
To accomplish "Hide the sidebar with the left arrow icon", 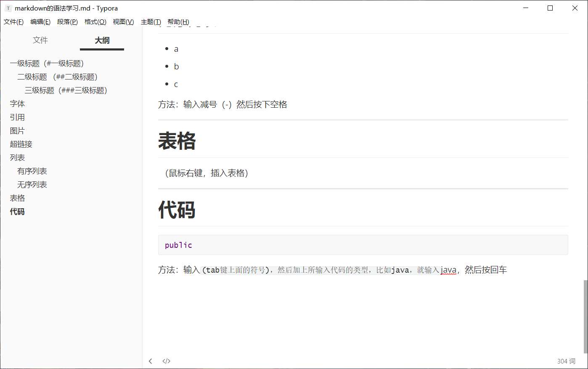I will pyautogui.click(x=151, y=361).
